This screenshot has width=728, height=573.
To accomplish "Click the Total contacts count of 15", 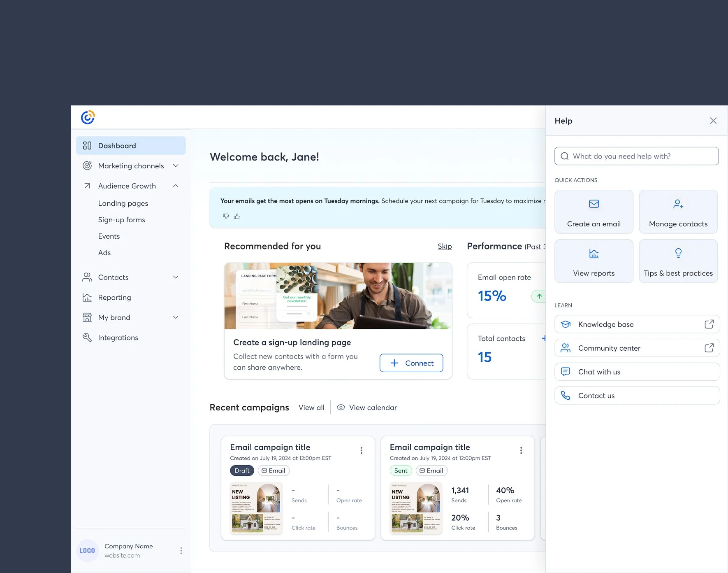I will tap(485, 357).
